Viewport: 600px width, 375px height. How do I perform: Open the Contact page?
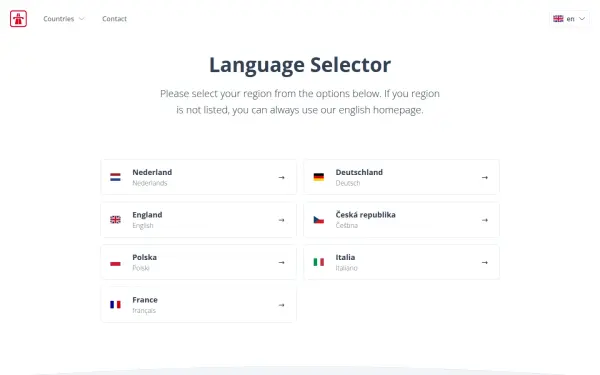click(114, 19)
